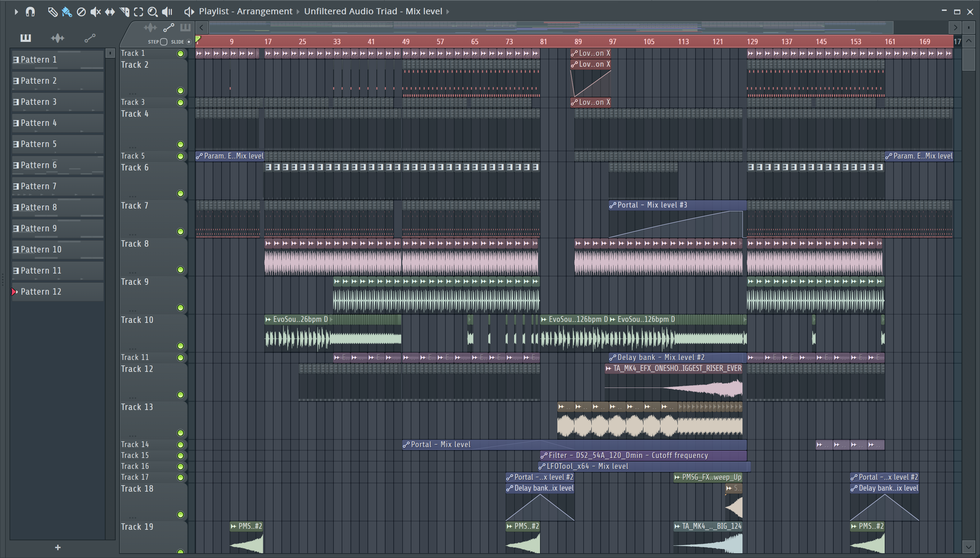Mute Track 5 with its green LED
The image size is (980, 558).
[x=180, y=157]
